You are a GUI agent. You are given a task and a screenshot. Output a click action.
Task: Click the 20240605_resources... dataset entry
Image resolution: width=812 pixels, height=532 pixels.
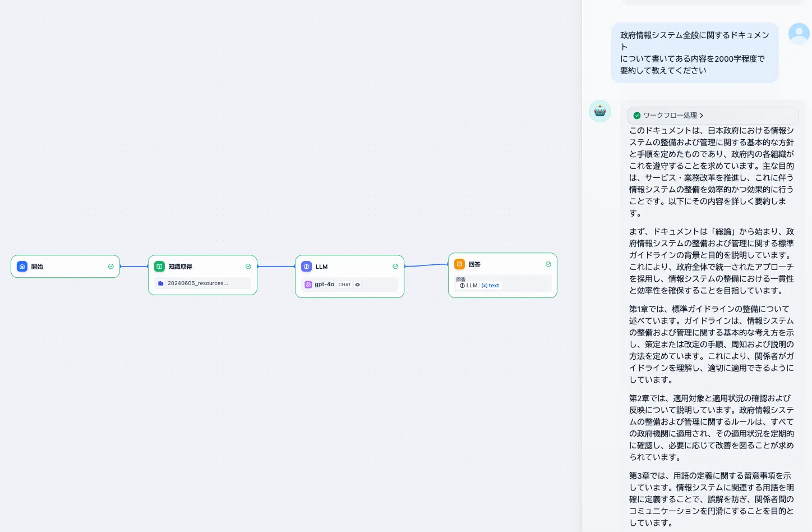[x=203, y=283]
